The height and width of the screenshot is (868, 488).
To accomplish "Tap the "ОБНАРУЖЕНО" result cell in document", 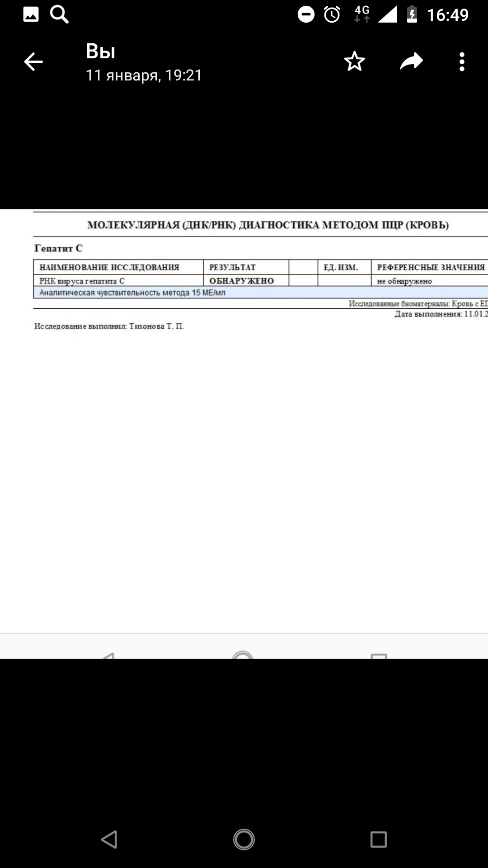I will pos(242,281).
